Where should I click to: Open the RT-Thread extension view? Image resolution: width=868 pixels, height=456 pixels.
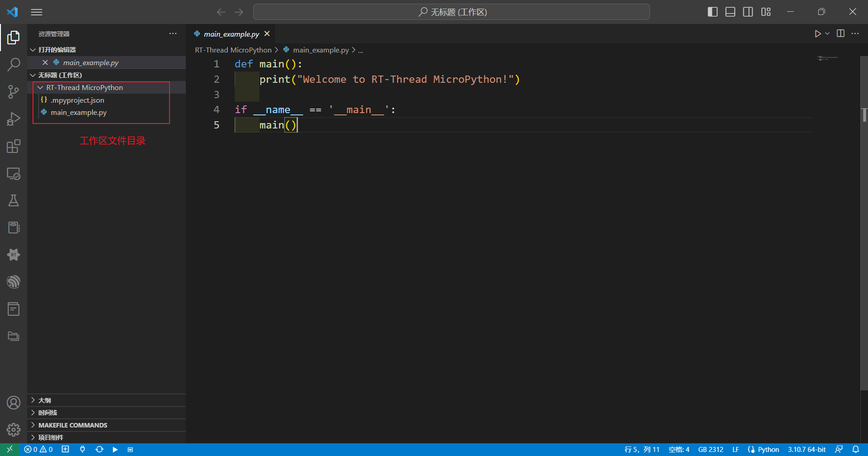(x=14, y=255)
